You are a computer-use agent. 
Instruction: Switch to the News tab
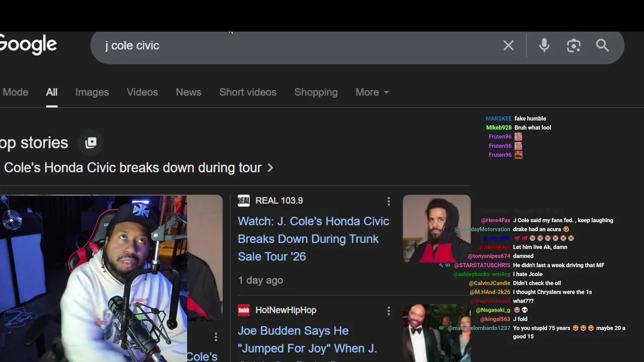click(x=189, y=92)
